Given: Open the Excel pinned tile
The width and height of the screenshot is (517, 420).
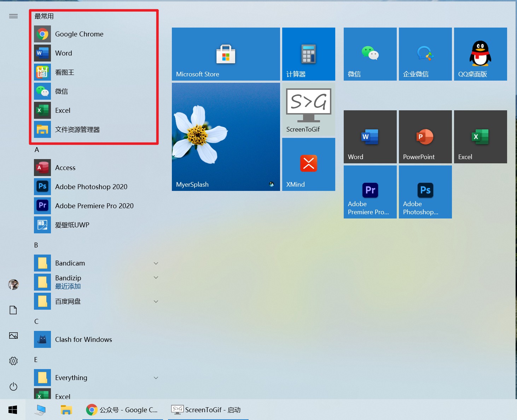Looking at the screenshot, I should [x=481, y=137].
